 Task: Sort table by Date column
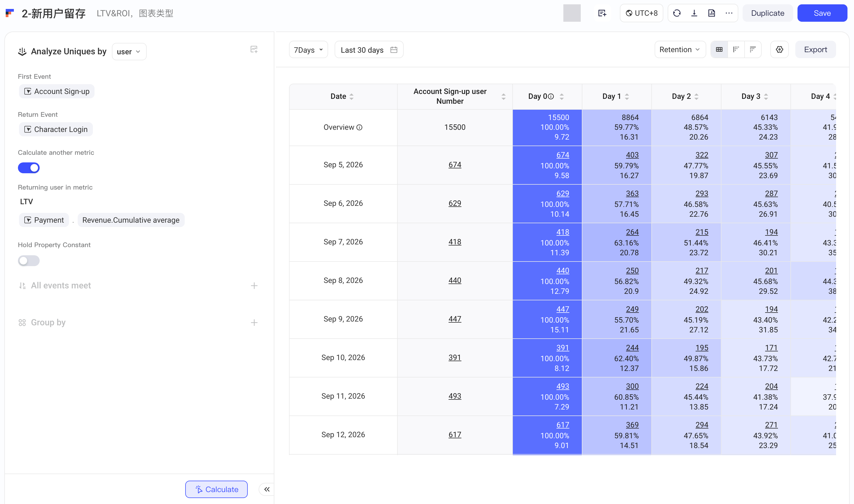tap(351, 96)
